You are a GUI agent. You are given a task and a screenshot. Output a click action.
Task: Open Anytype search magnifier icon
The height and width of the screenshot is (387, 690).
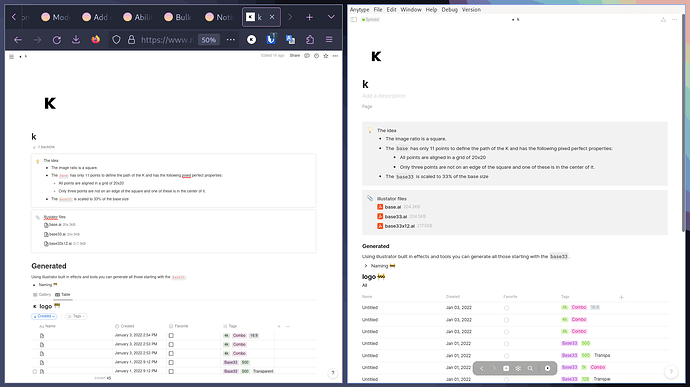click(530, 368)
